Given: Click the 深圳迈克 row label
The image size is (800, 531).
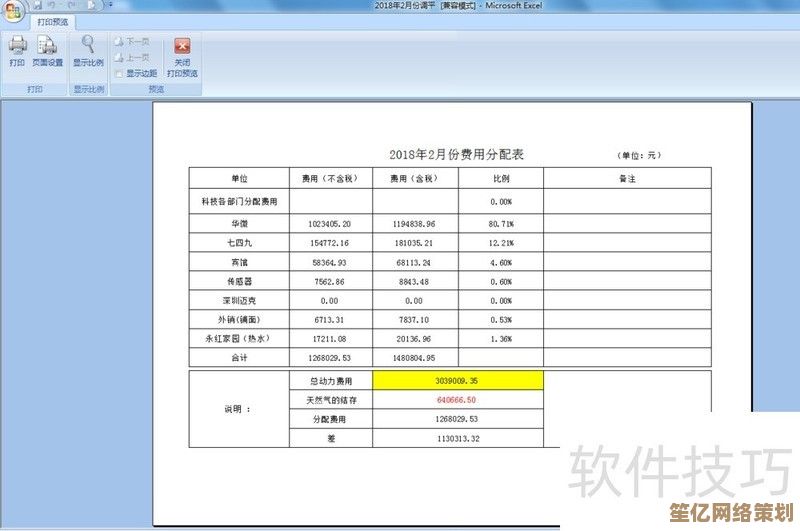Looking at the screenshot, I should point(239,300).
